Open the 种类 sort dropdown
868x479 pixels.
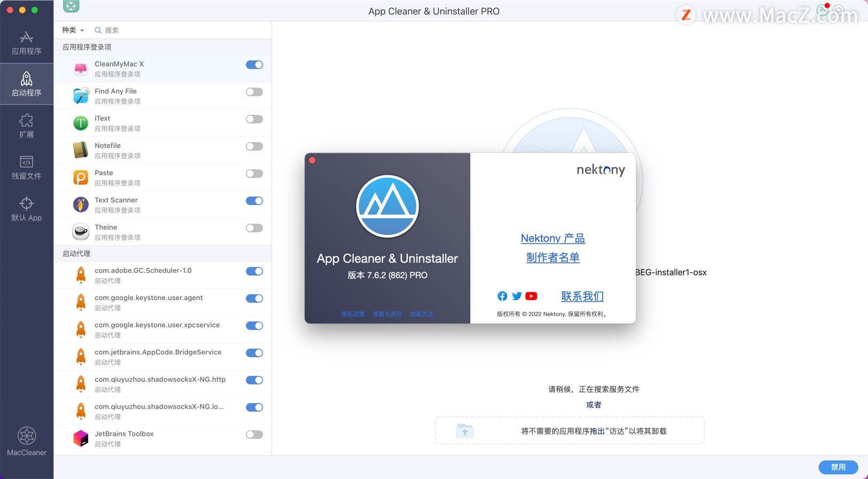click(73, 30)
